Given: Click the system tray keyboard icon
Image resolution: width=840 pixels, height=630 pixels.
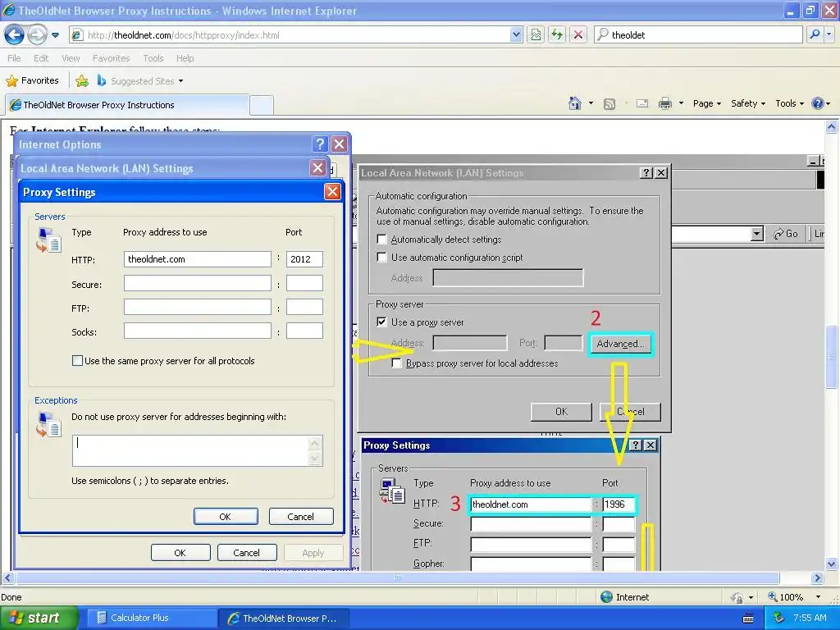Looking at the screenshot, I should pyautogui.click(x=748, y=619).
